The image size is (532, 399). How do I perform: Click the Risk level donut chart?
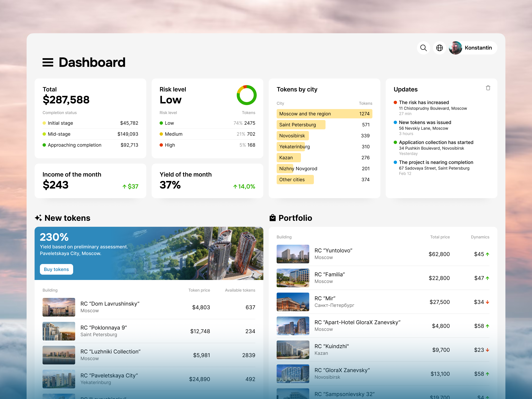[247, 95]
